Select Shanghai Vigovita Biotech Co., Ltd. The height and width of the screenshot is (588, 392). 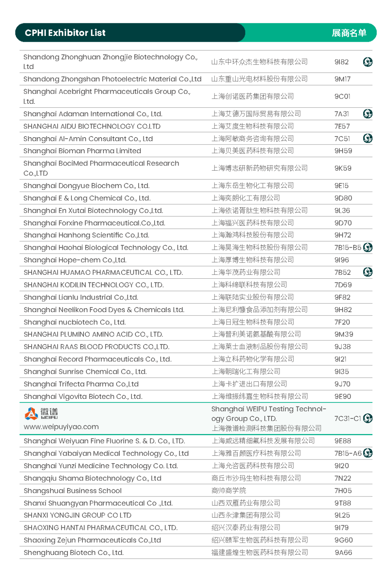click(83, 396)
